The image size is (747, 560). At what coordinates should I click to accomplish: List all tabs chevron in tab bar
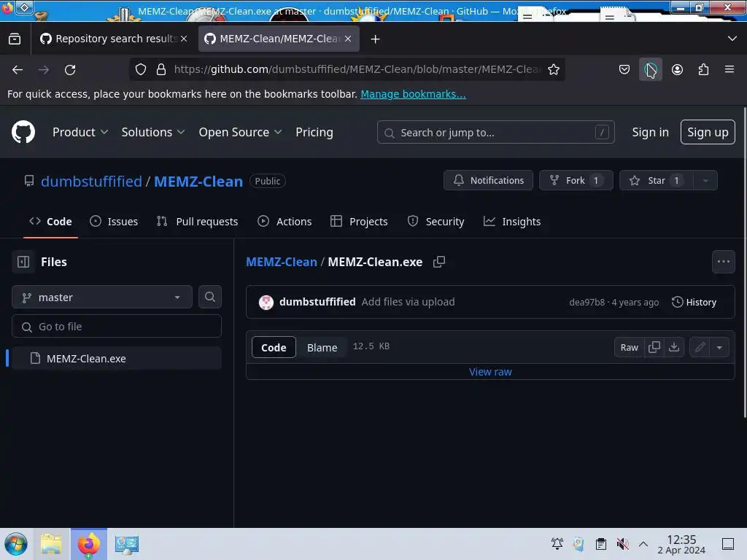point(732,39)
